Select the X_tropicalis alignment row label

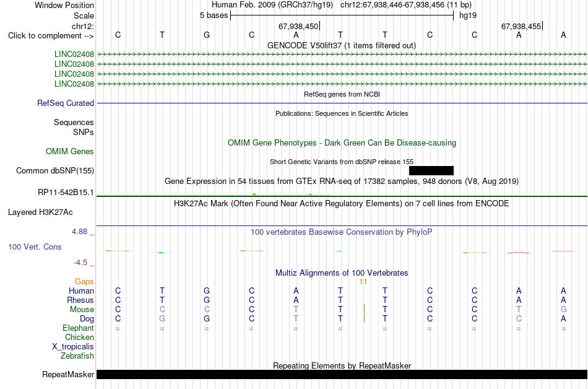[x=73, y=347]
